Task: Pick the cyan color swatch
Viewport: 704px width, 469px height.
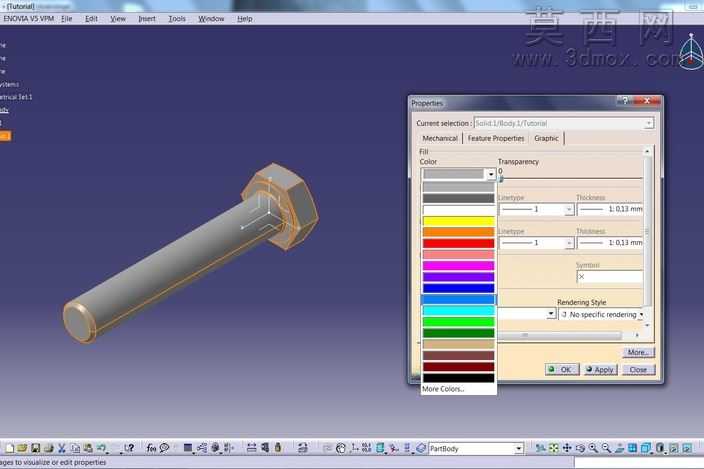Action: pos(458,311)
